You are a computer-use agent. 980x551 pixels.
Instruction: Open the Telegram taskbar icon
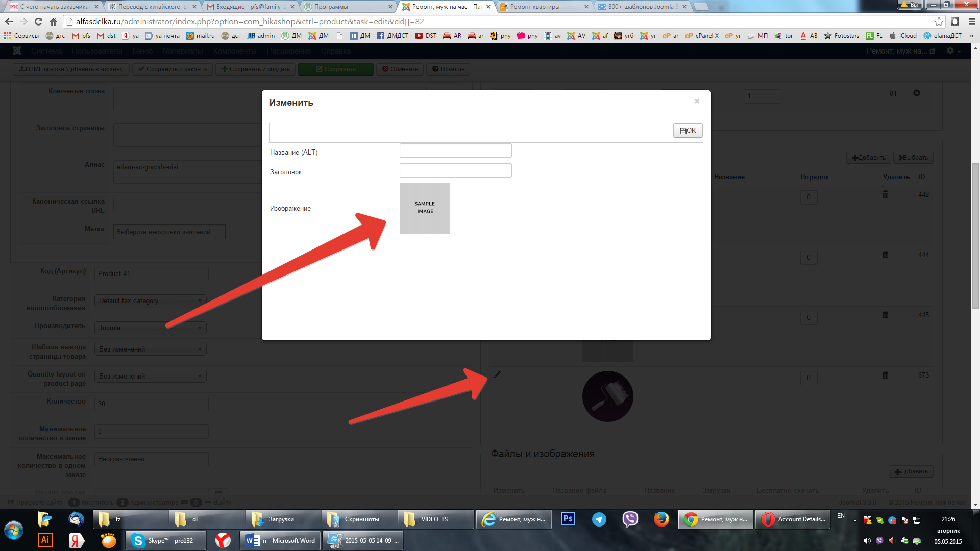point(599,519)
